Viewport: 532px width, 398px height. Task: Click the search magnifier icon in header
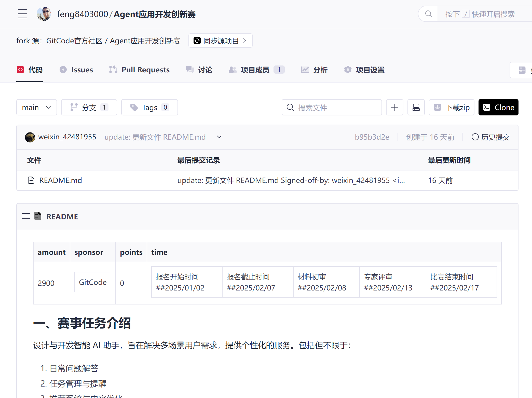428,14
